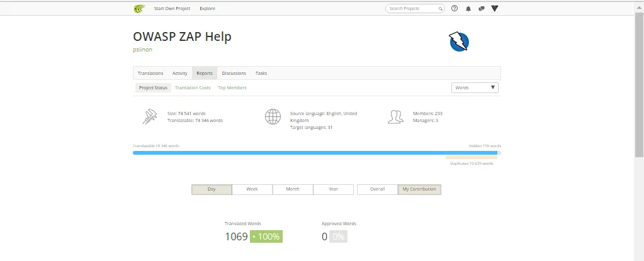Click the blue translatable words progress bar
Viewport: 644px width, 261px height.
pyautogui.click(x=315, y=153)
